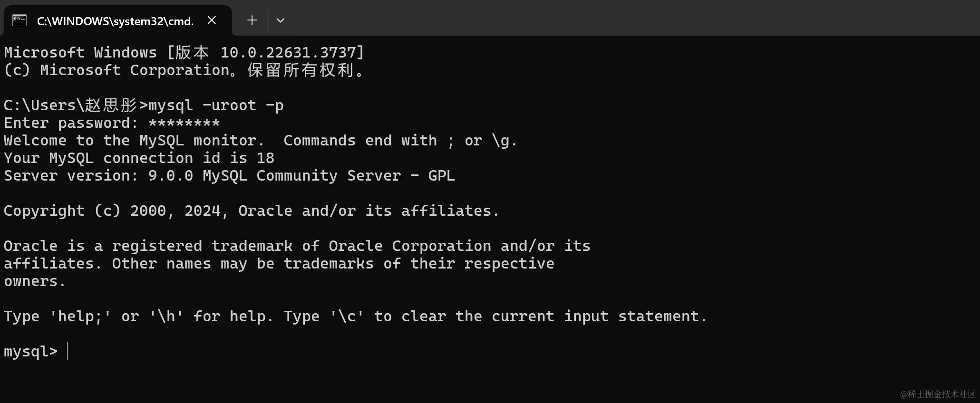This screenshot has height=403, width=980.
Task: Click the cmd icon in the tab
Action: 19,20
